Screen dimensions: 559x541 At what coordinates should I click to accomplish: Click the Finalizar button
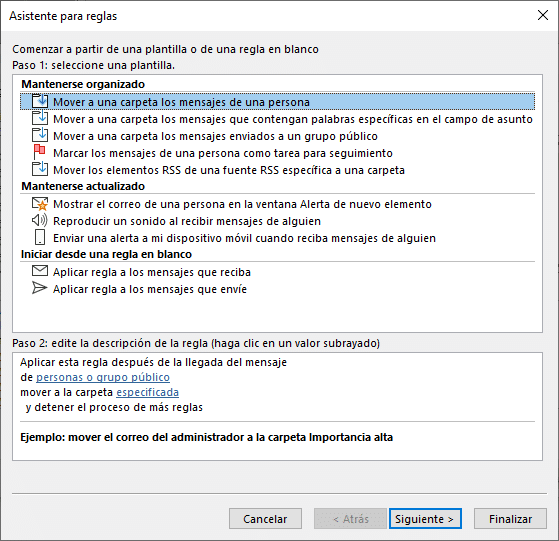point(510,519)
